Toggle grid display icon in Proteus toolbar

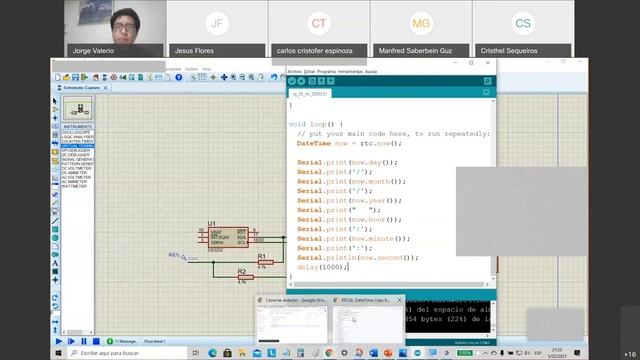202,77
